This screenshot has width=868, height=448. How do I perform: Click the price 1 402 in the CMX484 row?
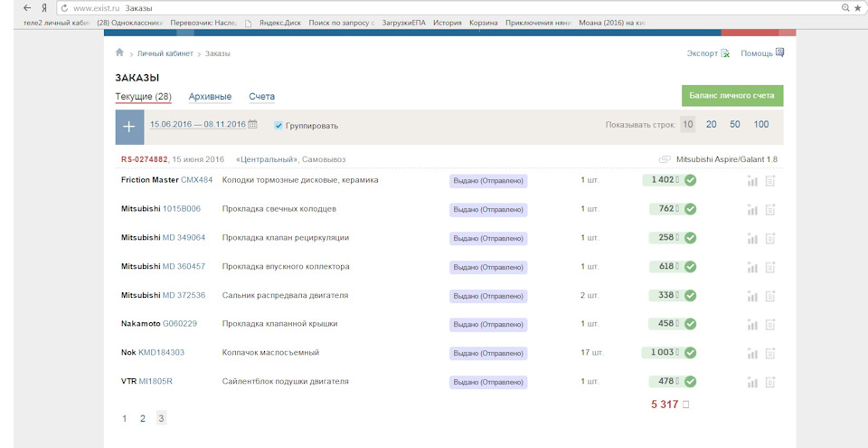pos(663,180)
